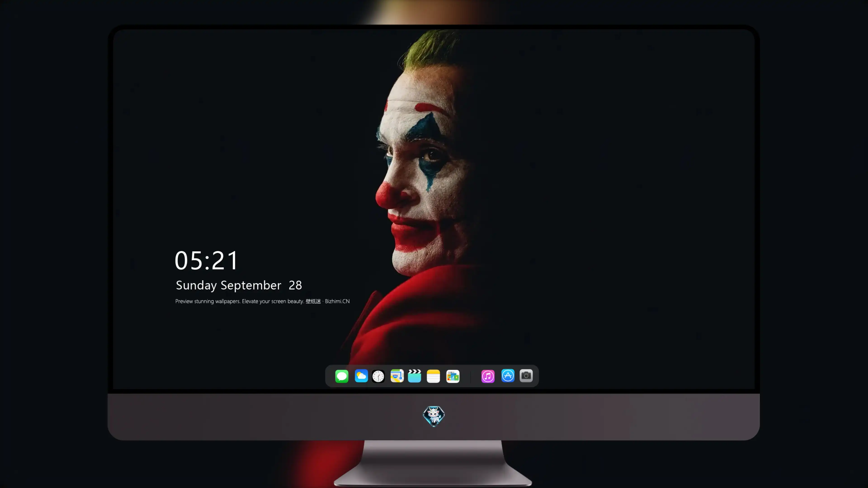Open the Newsstand magazines icon
The height and width of the screenshot is (488, 868).
(x=453, y=376)
